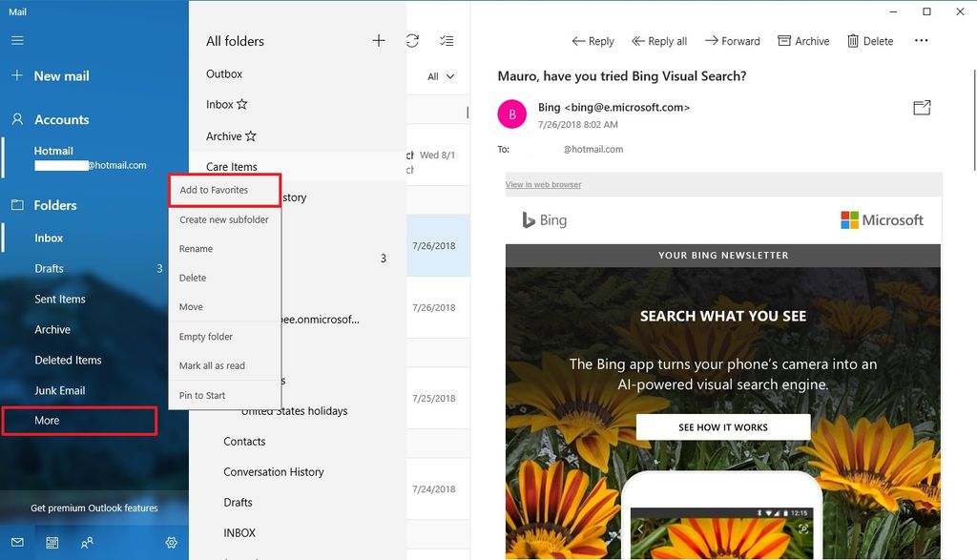This screenshot has height=560, width=977.
Task: Open the Calendar app icon
Action: [52, 542]
